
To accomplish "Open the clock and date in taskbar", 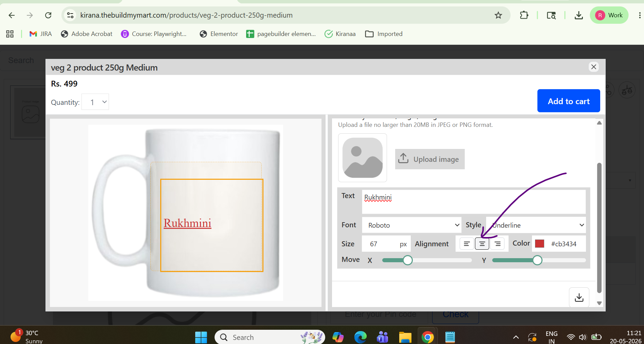I will pyautogui.click(x=626, y=337).
